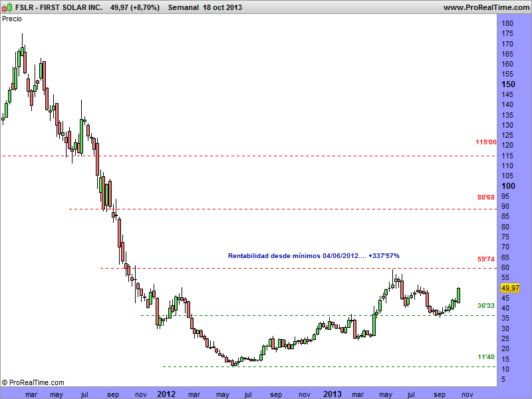Click the 125 price axis value
Viewport: 532px width, 399px height.
(507, 136)
